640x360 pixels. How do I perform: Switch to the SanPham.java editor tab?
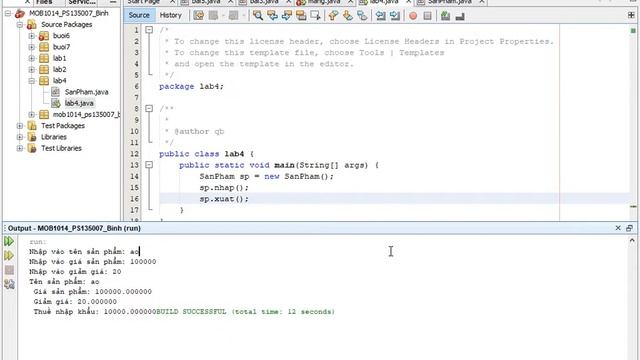[449, 2]
